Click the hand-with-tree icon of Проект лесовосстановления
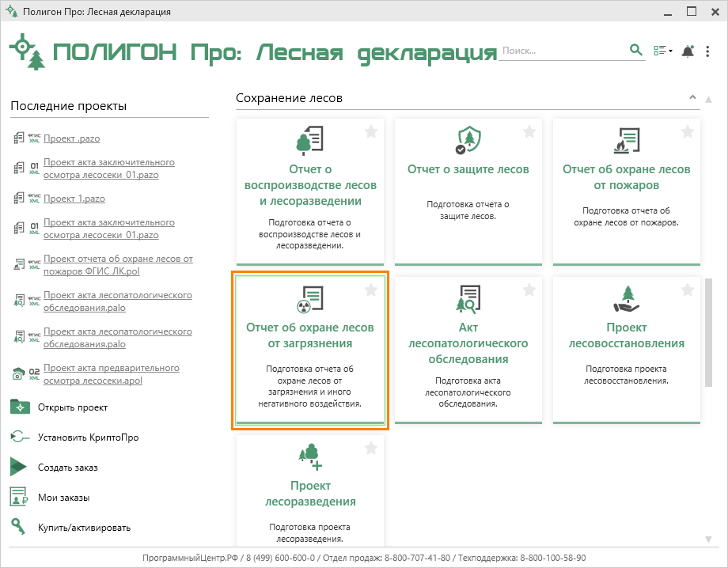Viewport: 728px width, 568px height. tap(627, 298)
